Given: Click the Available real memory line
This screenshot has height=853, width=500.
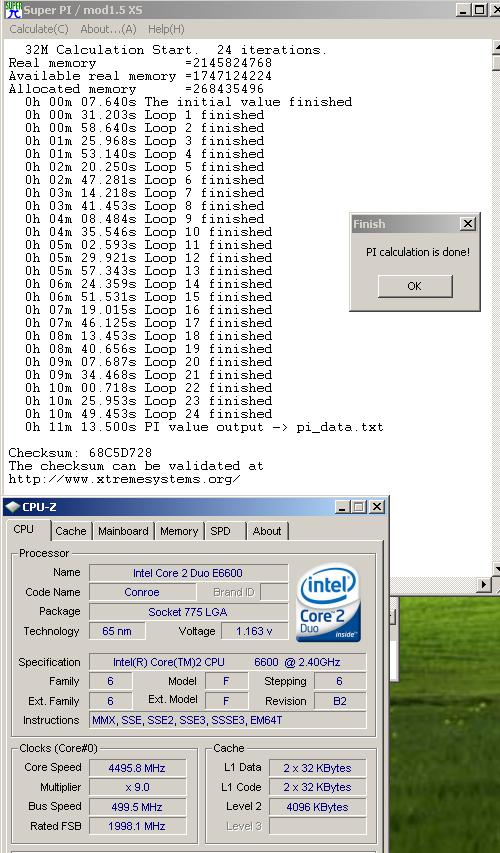Looking at the screenshot, I should point(140,76).
